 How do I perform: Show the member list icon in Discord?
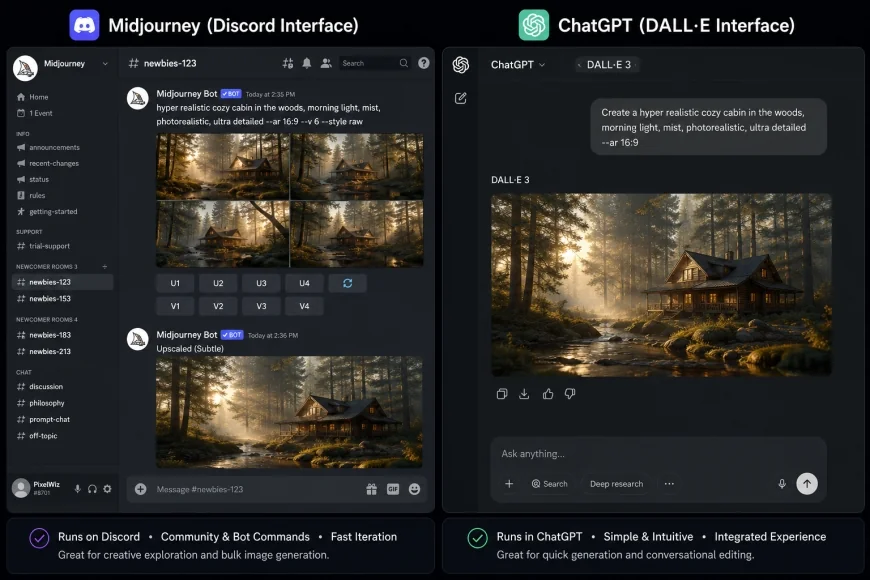pos(326,63)
